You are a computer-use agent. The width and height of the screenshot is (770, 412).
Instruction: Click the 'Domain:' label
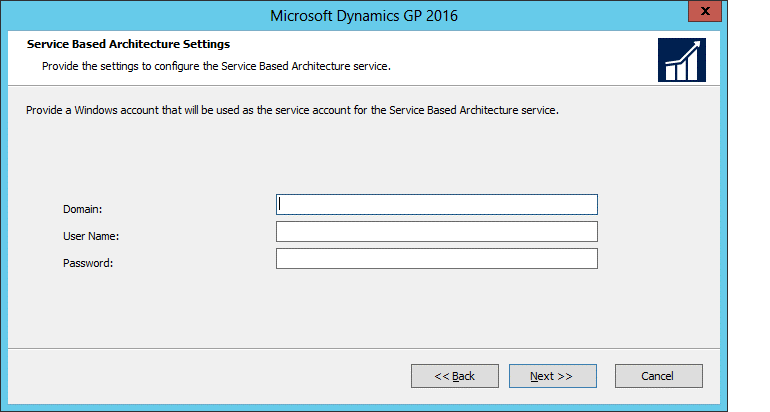pos(82,209)
